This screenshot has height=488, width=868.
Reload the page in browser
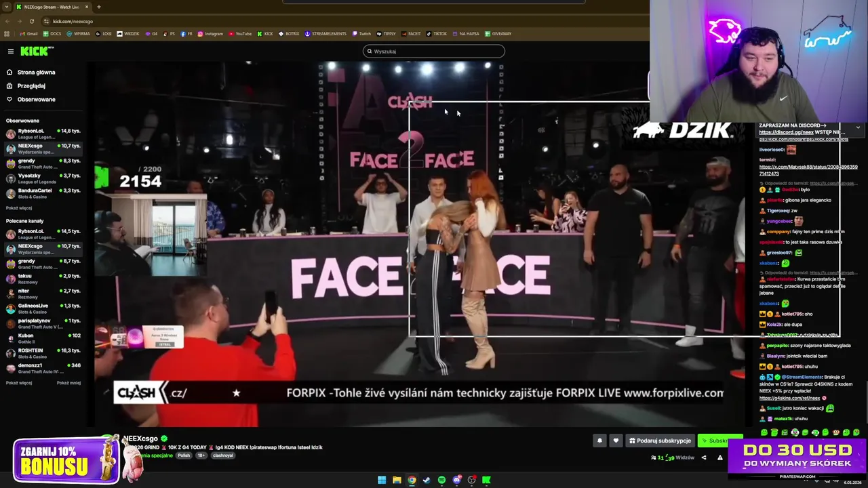[x=31, y=21]
